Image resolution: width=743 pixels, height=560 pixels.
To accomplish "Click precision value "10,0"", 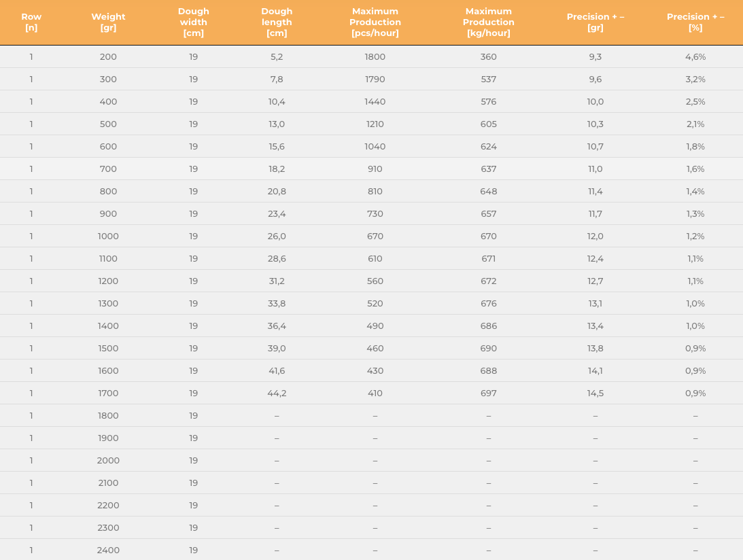I will coord(595,101).
